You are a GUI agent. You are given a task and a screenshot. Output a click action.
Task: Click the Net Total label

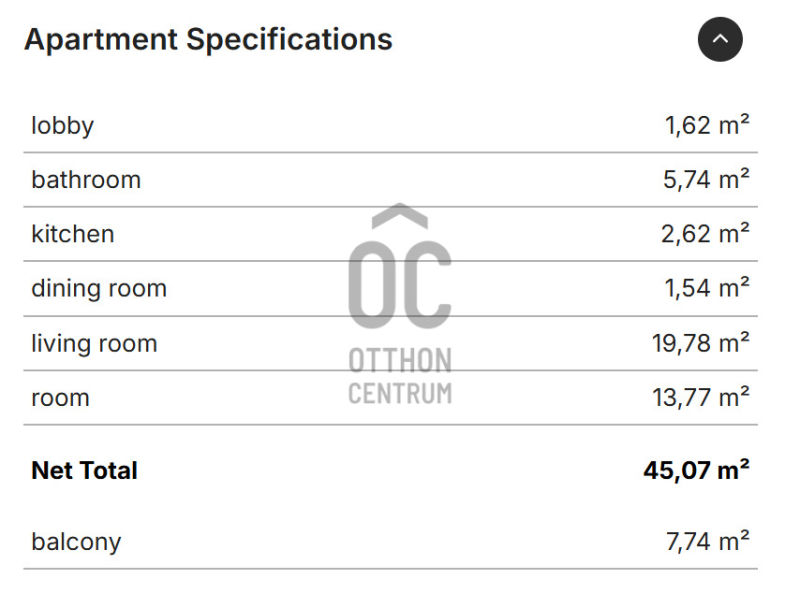[84, 470]
